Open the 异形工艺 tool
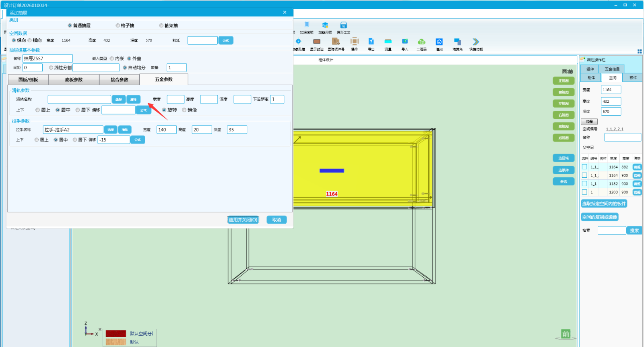 343,25
